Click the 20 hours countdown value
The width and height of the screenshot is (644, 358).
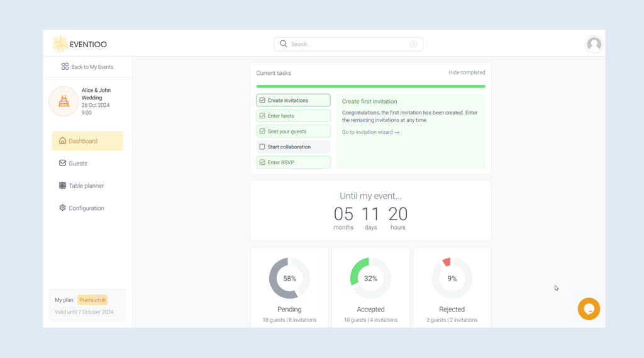point(398,214)
